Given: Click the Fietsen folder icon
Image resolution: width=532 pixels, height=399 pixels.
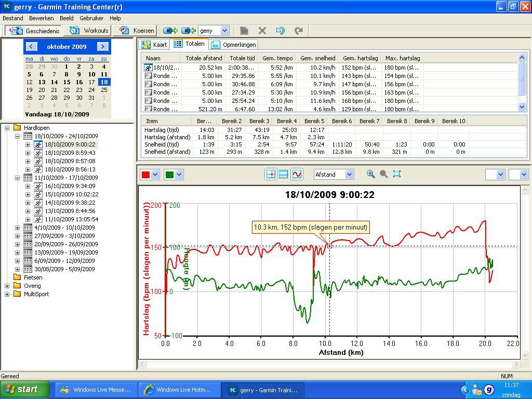Looking at the screenshot, I should click(x=17, y=277).
